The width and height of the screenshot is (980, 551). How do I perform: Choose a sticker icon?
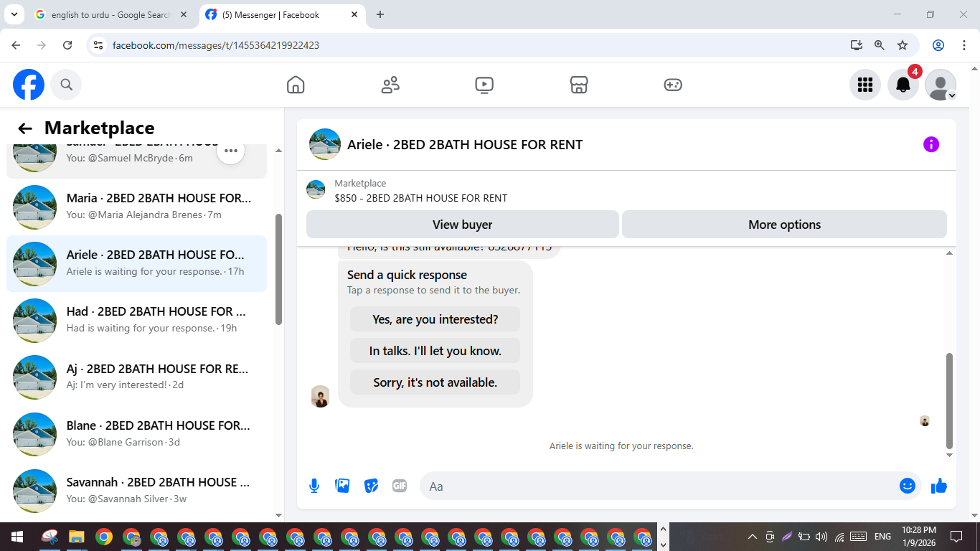[371, 486]
